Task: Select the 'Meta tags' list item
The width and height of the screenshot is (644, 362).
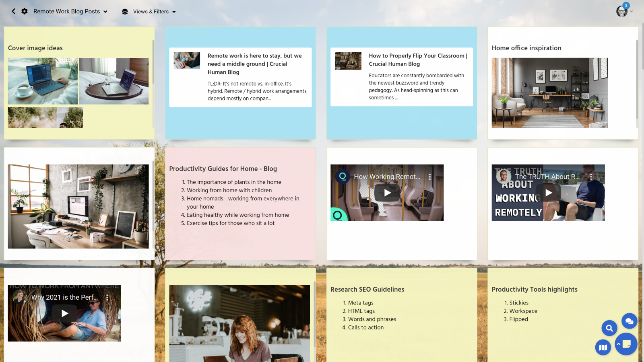Action: 361,303
